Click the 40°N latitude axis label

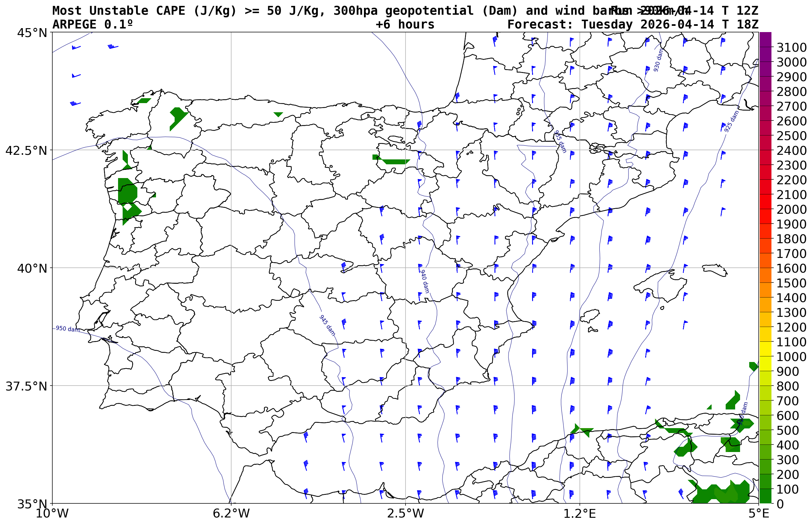(32, 268)
